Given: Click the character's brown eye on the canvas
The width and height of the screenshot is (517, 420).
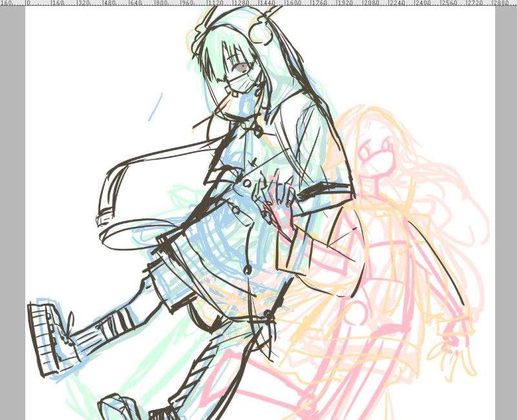Looking at the screenshot, I should [242, 67].
